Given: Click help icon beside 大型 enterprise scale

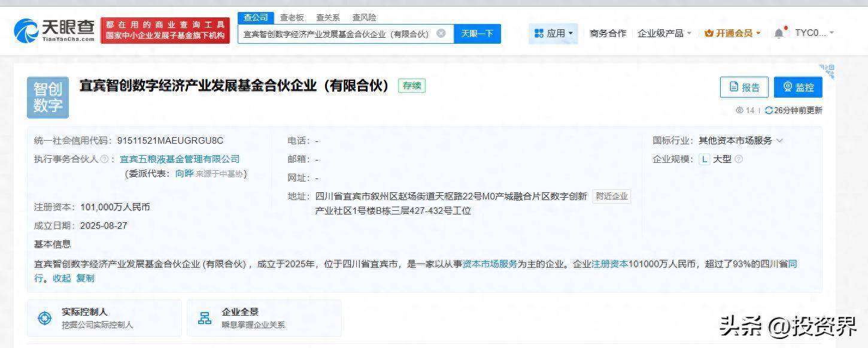Looking at the screenshot, I should coord(739,159).
